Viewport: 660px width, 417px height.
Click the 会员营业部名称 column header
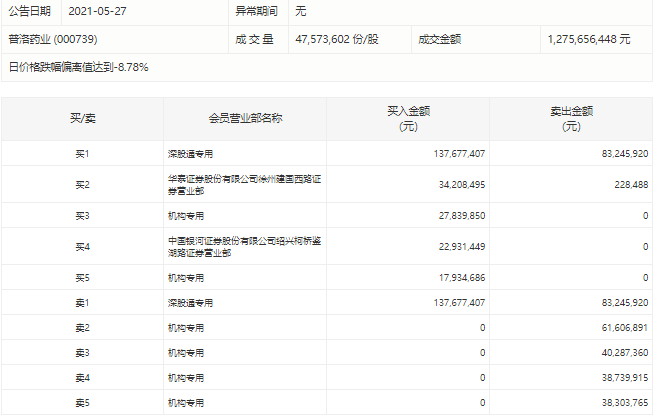pyautogui.click(x=245, y=119)
